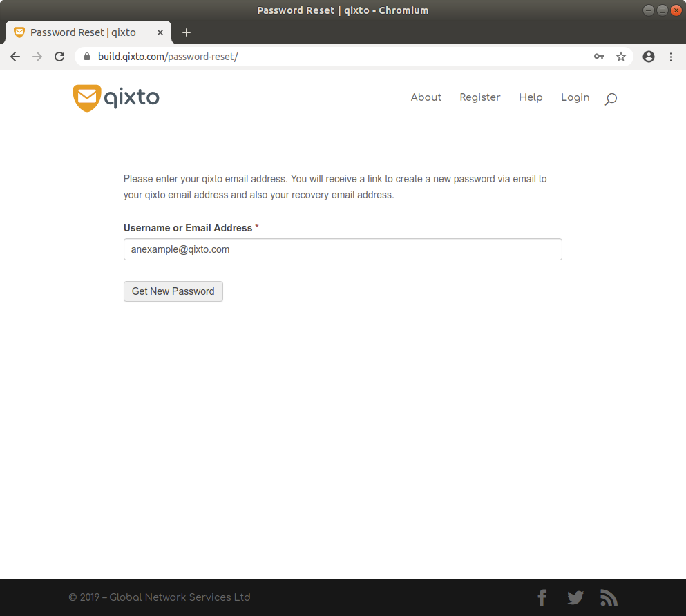The width and height of the screenshot is (686, 616).
Task: Open the Help menu item
Action: pos(531,97)
